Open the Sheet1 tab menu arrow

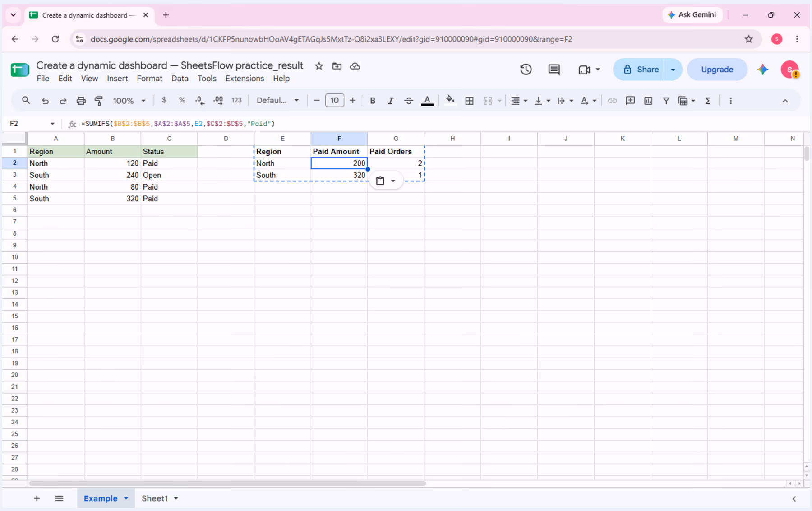point(176,498)
